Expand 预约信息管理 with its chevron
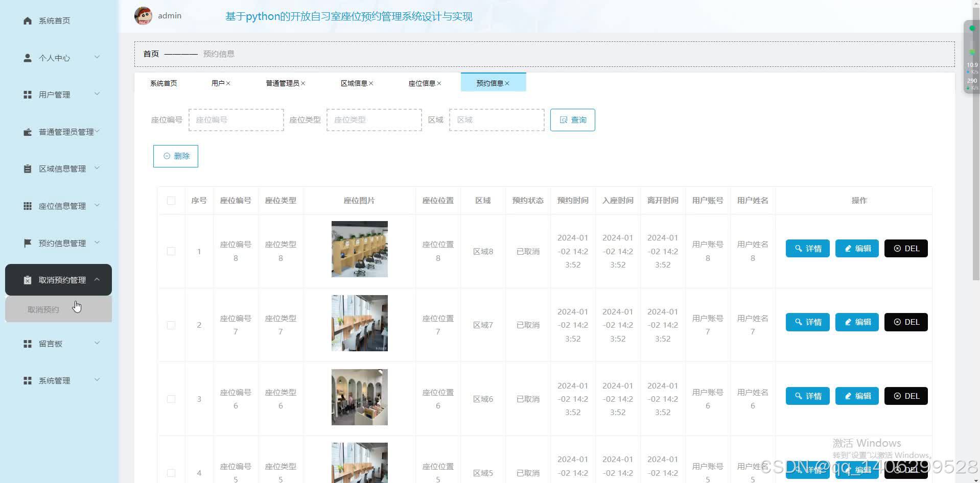980x483 pixels. coord(97,243)
